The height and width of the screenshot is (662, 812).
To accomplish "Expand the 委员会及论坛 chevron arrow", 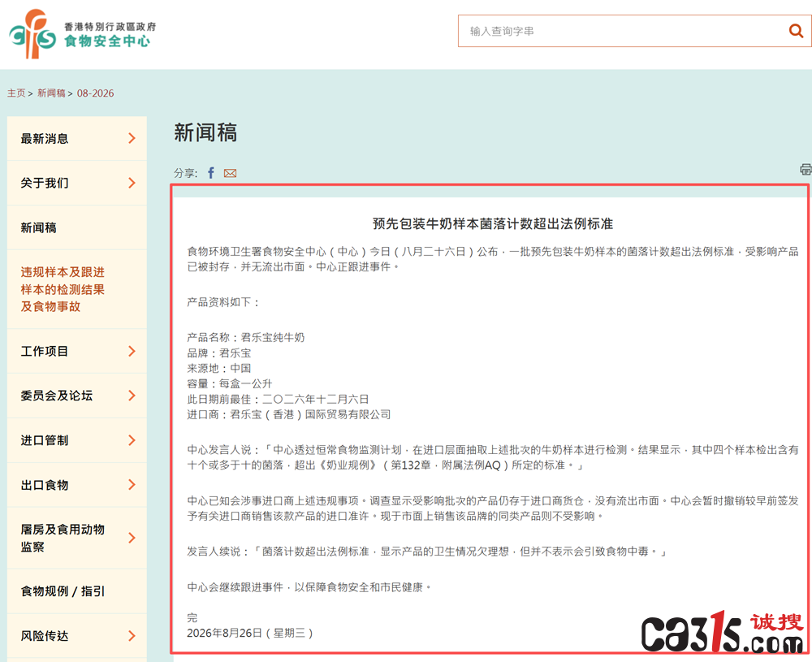I will pyautogui.click(x=132, y=396).
